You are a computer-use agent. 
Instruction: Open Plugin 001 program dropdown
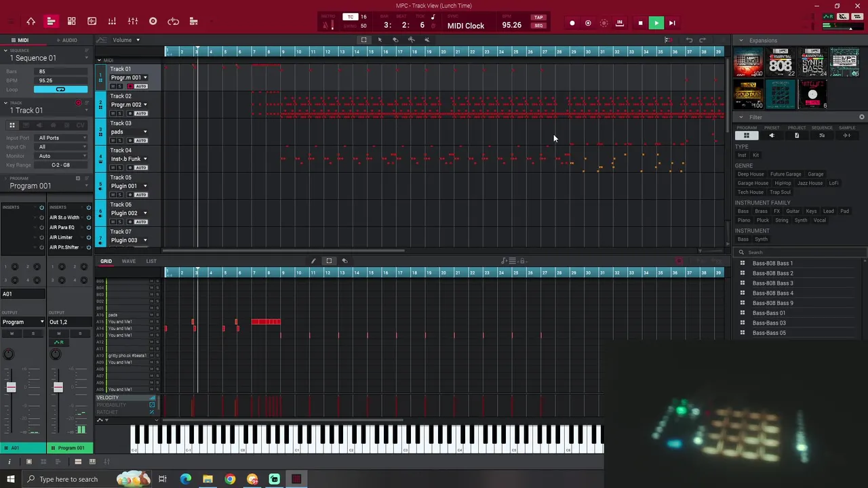click(x=129, y=186)
